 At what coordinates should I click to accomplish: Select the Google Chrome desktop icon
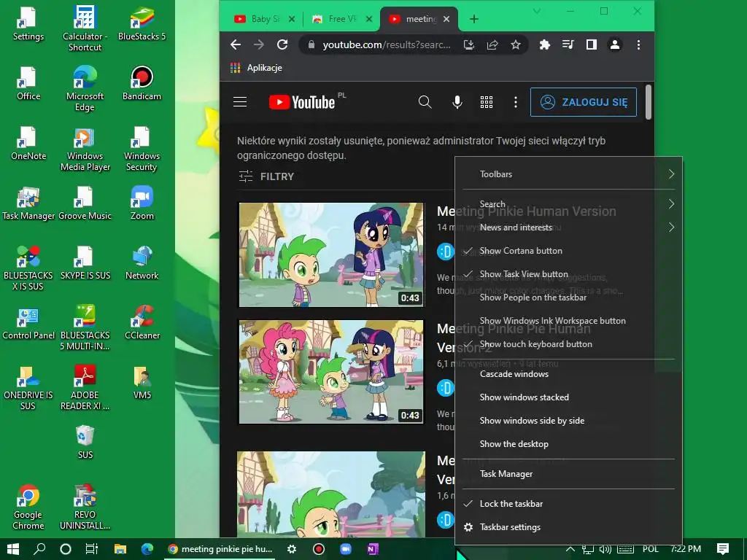pyautogui.click(x=28, y=507)
